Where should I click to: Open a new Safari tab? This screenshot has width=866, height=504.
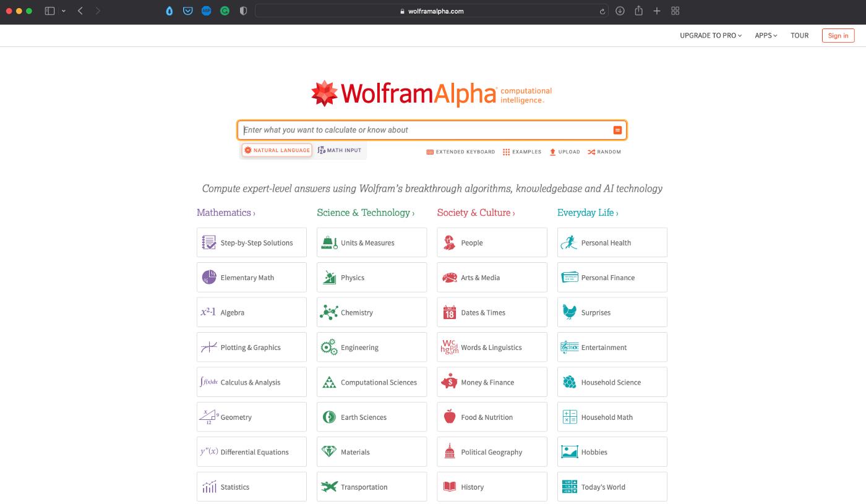tap(657, 11)
